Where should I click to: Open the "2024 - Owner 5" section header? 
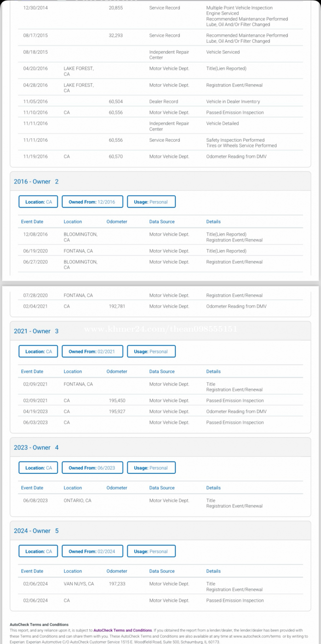point(36,531)
